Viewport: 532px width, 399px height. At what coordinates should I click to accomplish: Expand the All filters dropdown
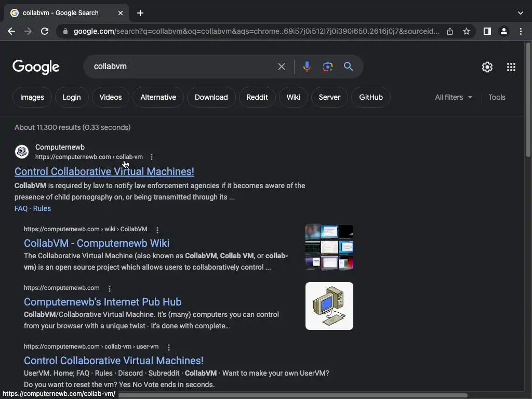point(454,97)
